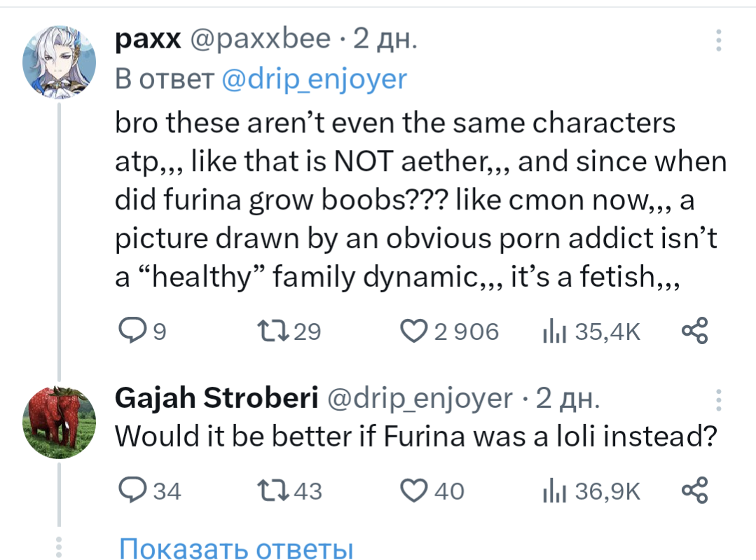This screenshot has width=756, height=560.
Task: Expand replies with Показать ответы
Action: point(235,549)
